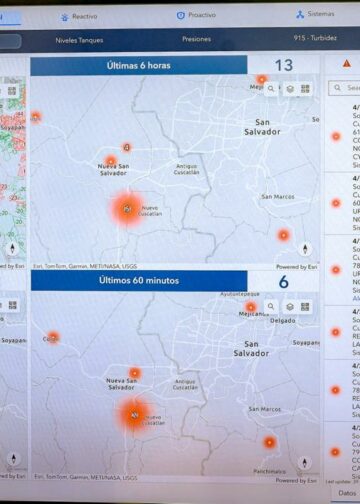The image size is (360, 504).
Task: Click the compass on the upper left colored map
Action: 13,249
